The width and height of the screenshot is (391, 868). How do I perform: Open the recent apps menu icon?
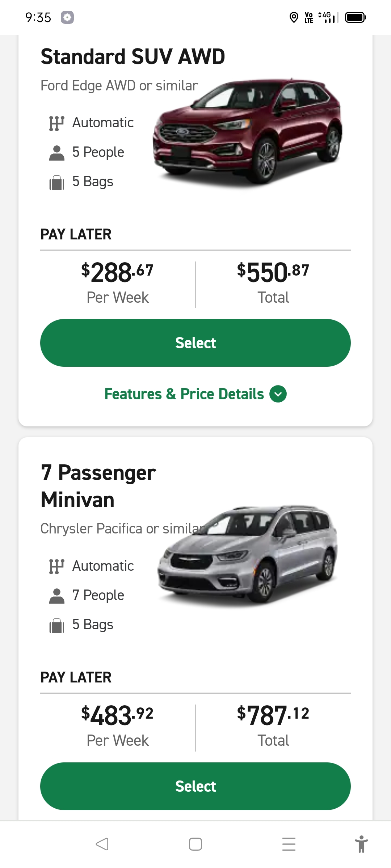click(289, 844)
